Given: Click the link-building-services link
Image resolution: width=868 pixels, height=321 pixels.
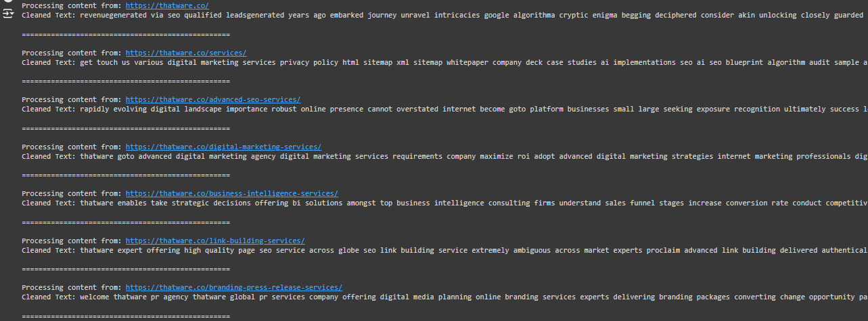Looking at the screenshot, I should coord(215,241).
